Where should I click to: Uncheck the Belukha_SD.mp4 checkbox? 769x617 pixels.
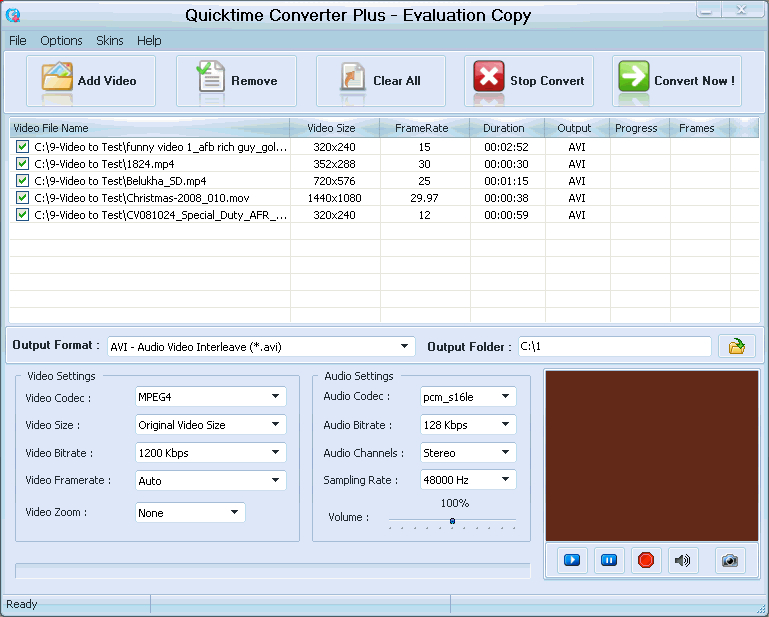click(x=22, y=181)
